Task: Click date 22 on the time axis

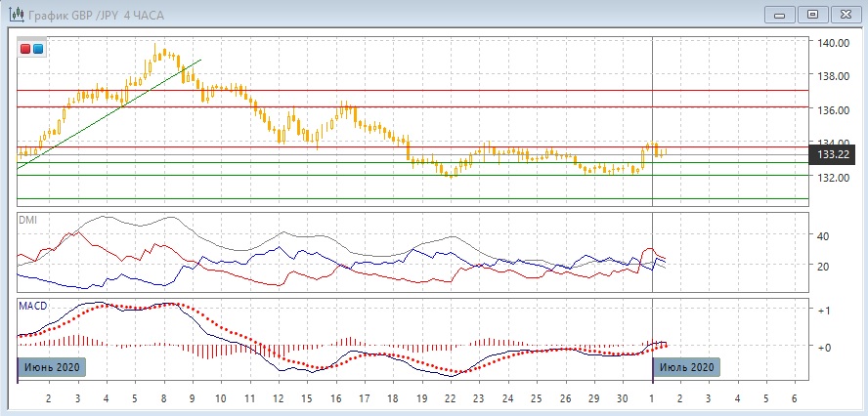Action: tap(450, 398)
